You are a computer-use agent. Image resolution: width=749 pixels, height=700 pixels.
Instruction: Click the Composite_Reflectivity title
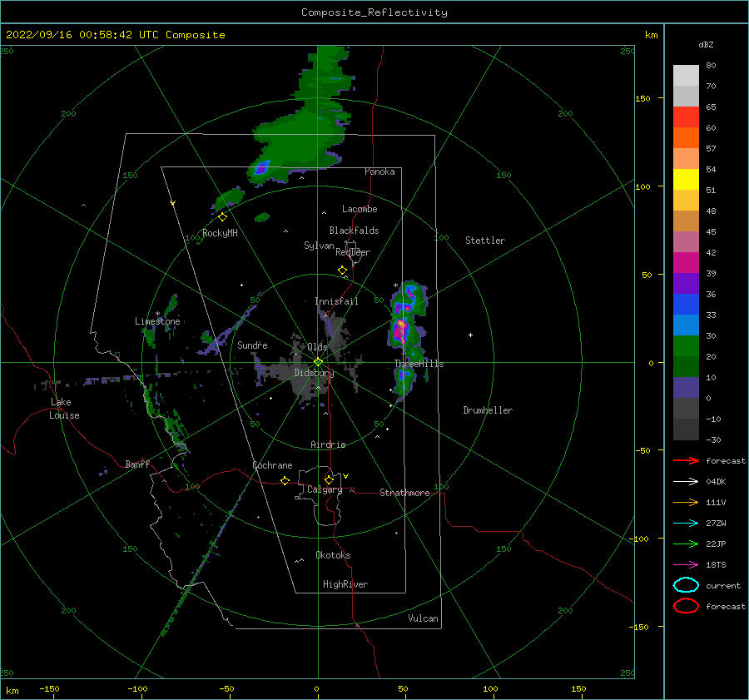(374, 12)
